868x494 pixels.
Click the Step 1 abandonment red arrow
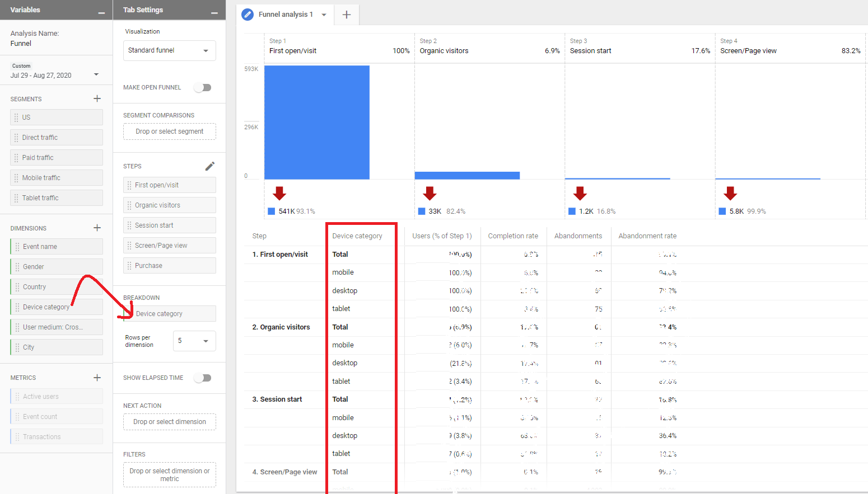279,194
